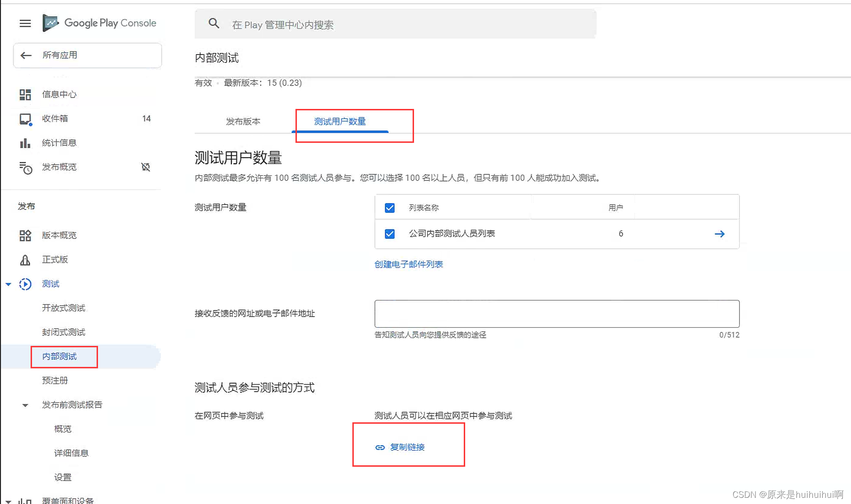Open 封闭式测试 in the sidebar
This screenshot has width=851, height=504.
[x=64, y=332]
